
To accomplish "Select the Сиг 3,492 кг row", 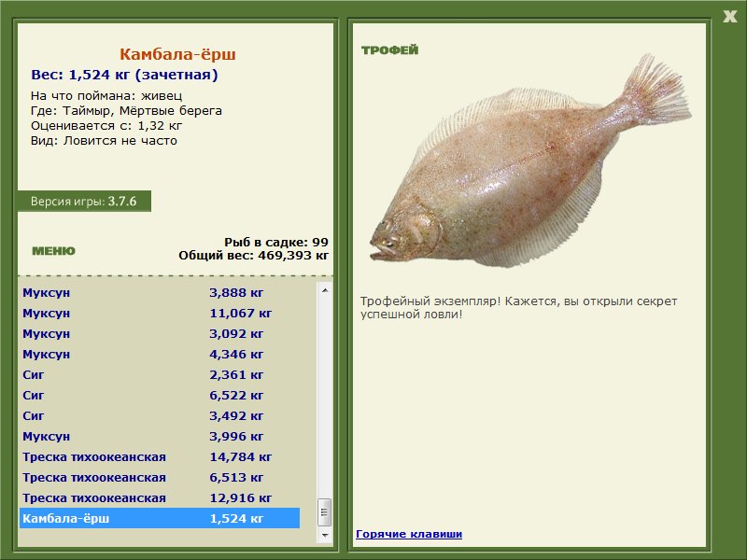I will (160, 415).
